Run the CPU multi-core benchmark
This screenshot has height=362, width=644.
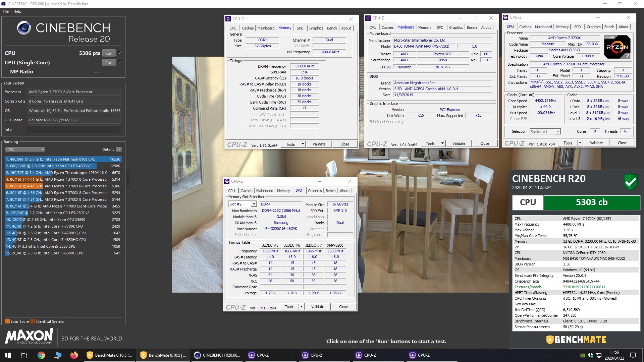click(109, 53)
